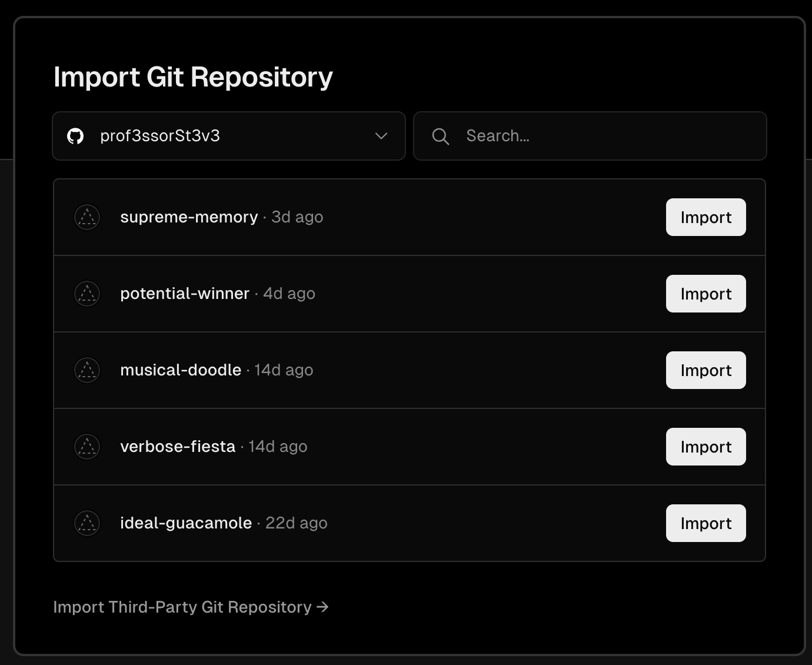Open Import Third-Party Git Repository link
The width and height of the screenshot is (812, 665).
182,607
